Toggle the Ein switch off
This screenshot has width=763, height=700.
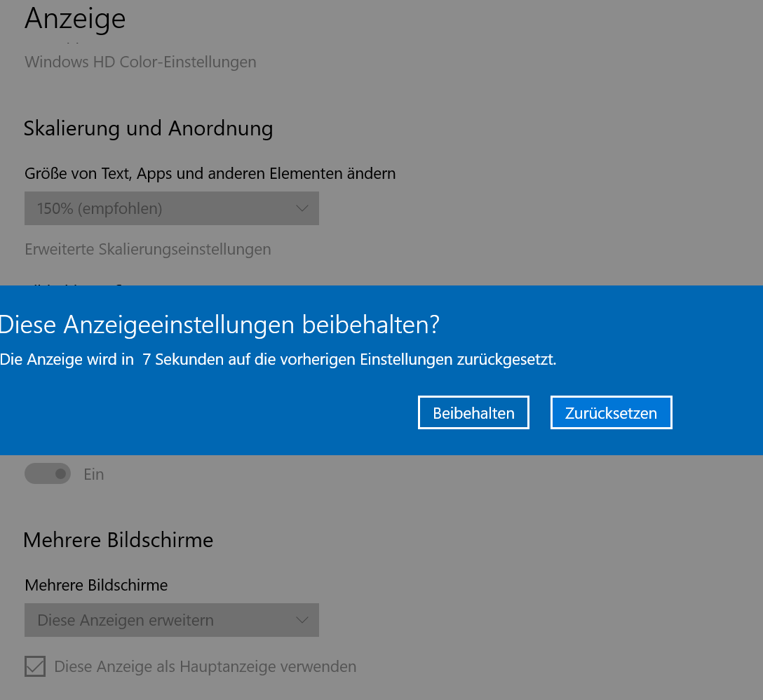48,473
